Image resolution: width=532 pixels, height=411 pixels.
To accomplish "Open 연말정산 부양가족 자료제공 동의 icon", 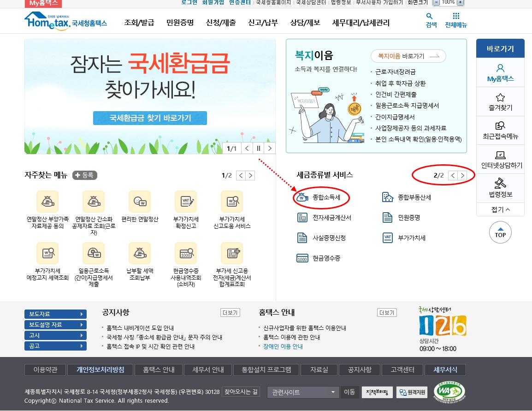I will point(47,202).
